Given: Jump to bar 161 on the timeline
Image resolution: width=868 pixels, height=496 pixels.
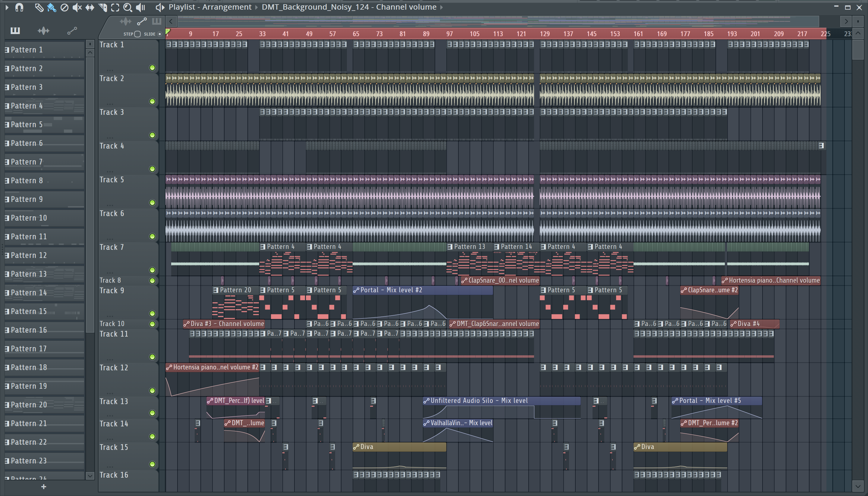Looking at the screenshot, I should pos(638,34).
